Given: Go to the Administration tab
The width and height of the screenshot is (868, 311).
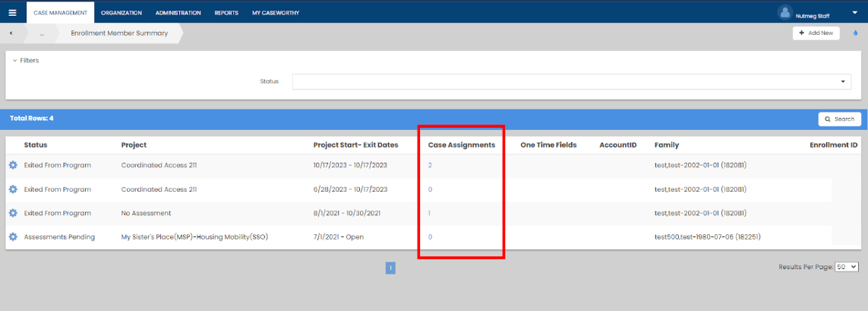Looking at the screenshot, I should pyautogui.click(x=178, y=13).
